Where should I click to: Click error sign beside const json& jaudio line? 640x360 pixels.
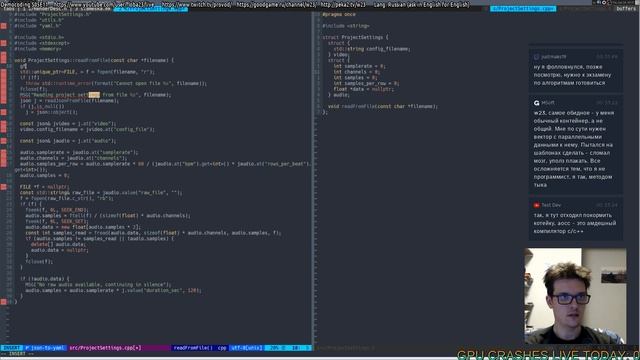point(4,141)
